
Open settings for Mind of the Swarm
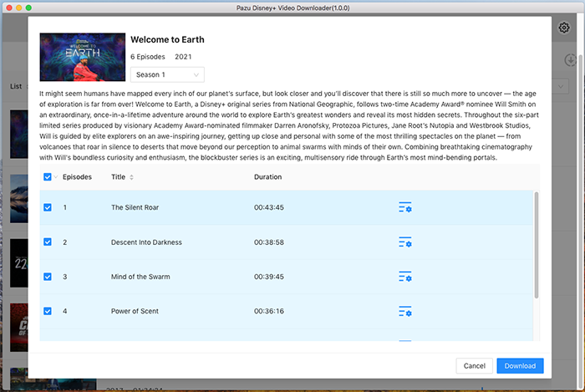point(405,277)
